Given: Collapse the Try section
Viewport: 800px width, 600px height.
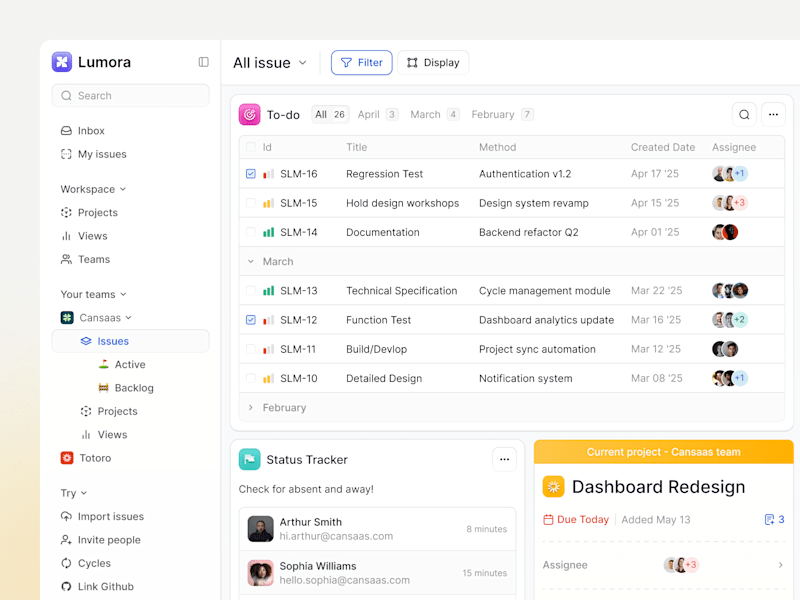Looking at the screenshot, I should click(74, 493).
